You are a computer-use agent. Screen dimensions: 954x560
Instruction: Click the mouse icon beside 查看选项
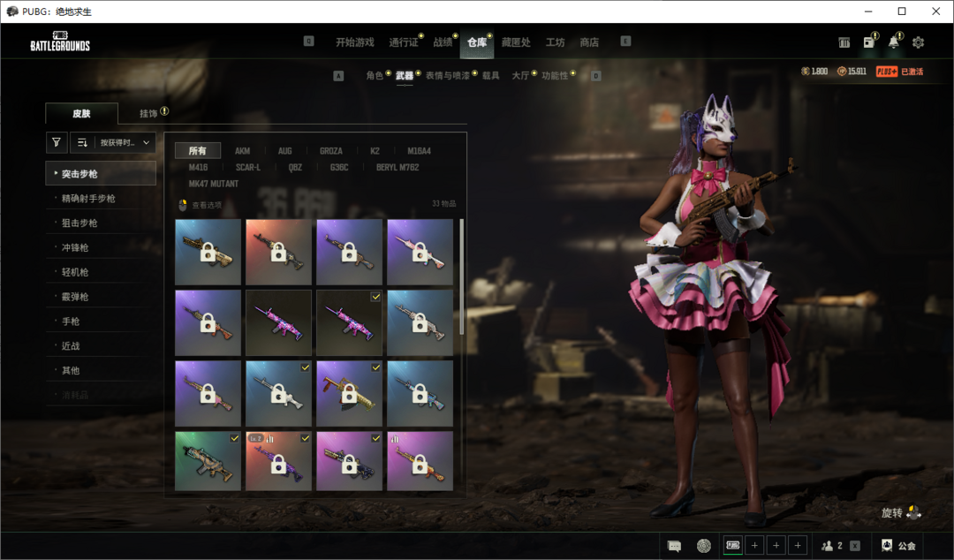coord(183,205)
